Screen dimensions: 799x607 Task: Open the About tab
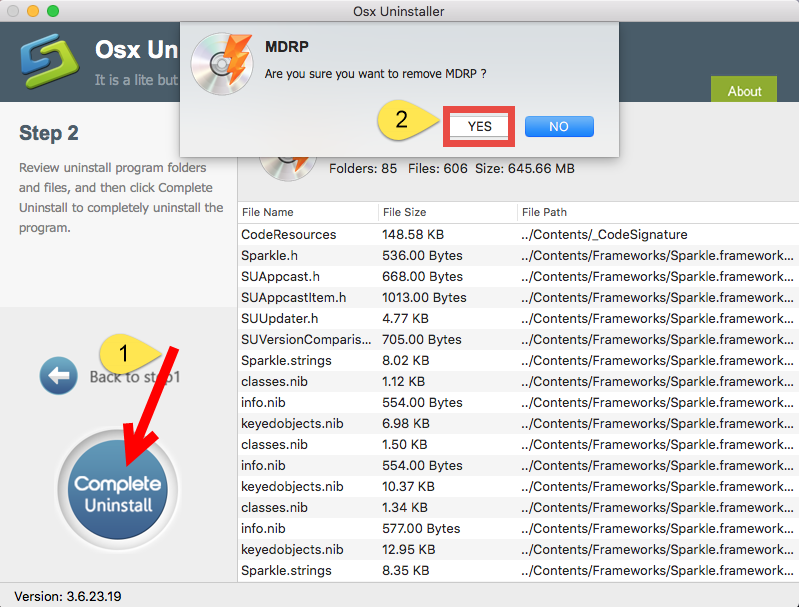(x=744, y=90)
